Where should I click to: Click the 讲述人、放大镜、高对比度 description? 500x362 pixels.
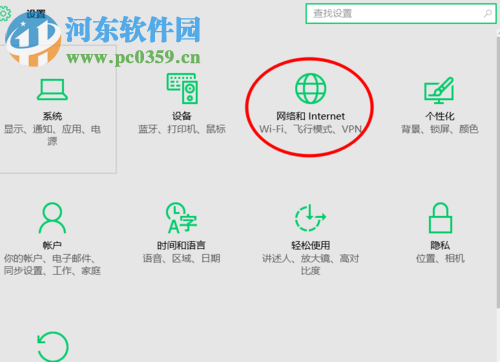click(310, 264)
